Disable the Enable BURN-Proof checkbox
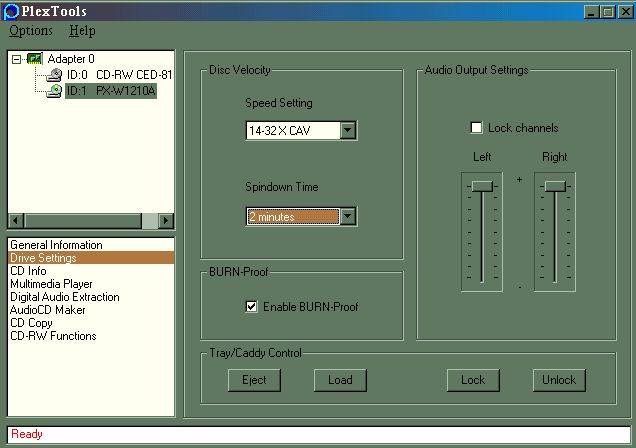This screenshot has width=636, height=448. click(251, 307)
